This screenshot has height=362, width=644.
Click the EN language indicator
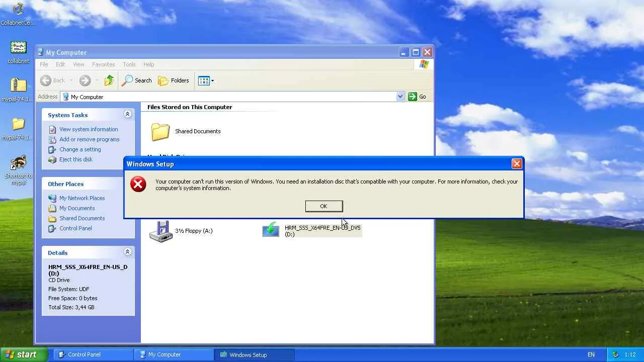pyautogui.click(x=591, y=355)
